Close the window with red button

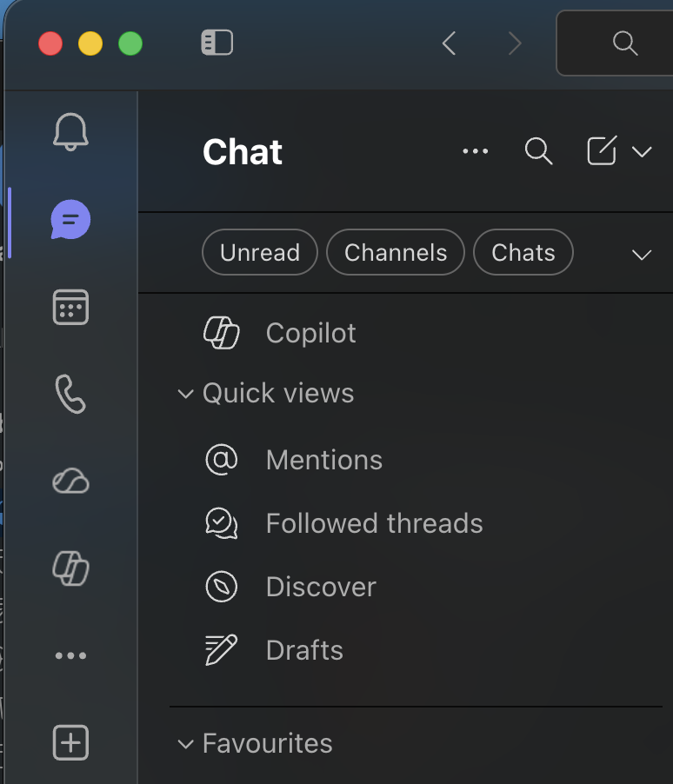[50, 43]
